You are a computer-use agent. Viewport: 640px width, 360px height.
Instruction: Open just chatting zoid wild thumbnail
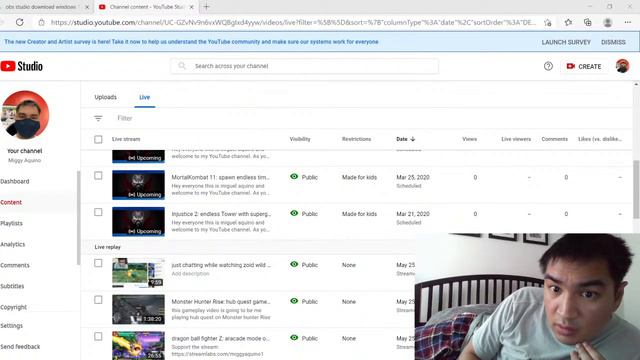[138, 273]
